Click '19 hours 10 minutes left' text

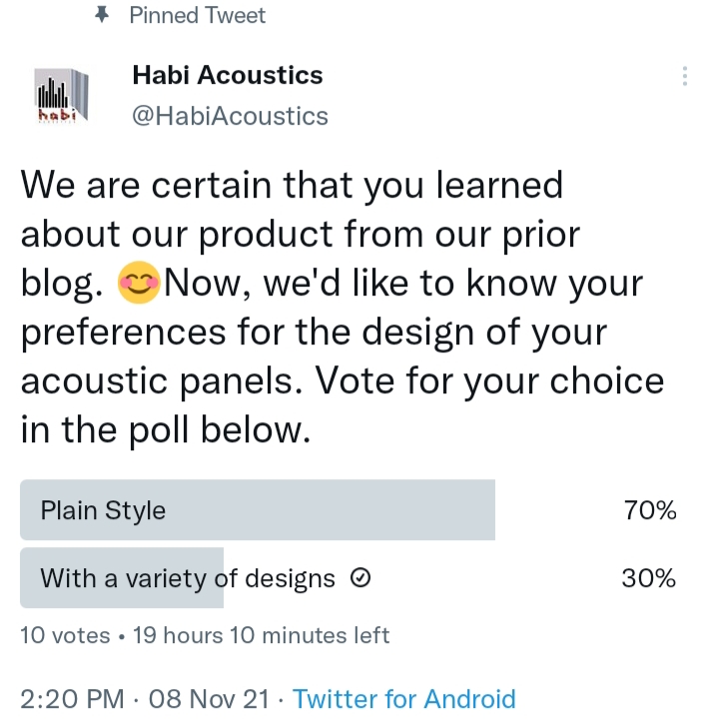click(261, 635)
